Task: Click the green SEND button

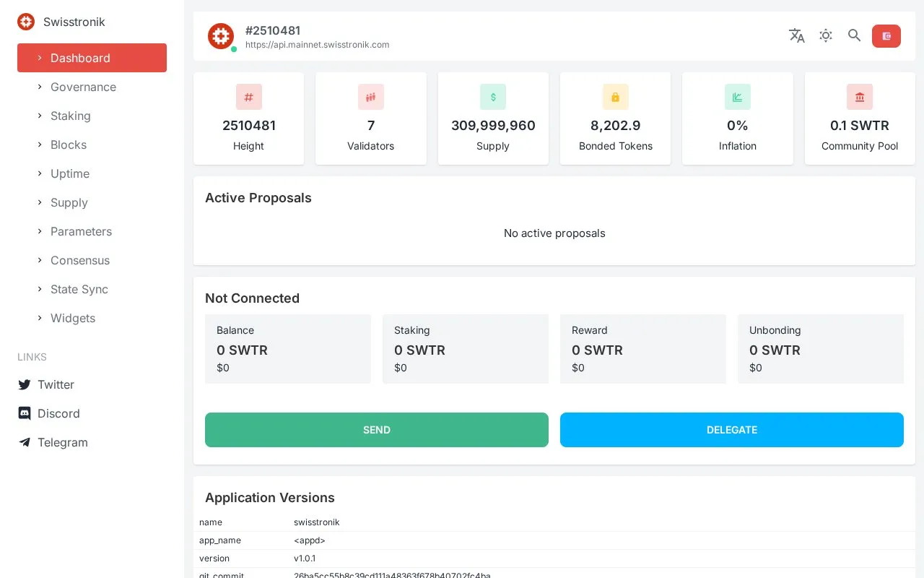Action: coord(377,430)
